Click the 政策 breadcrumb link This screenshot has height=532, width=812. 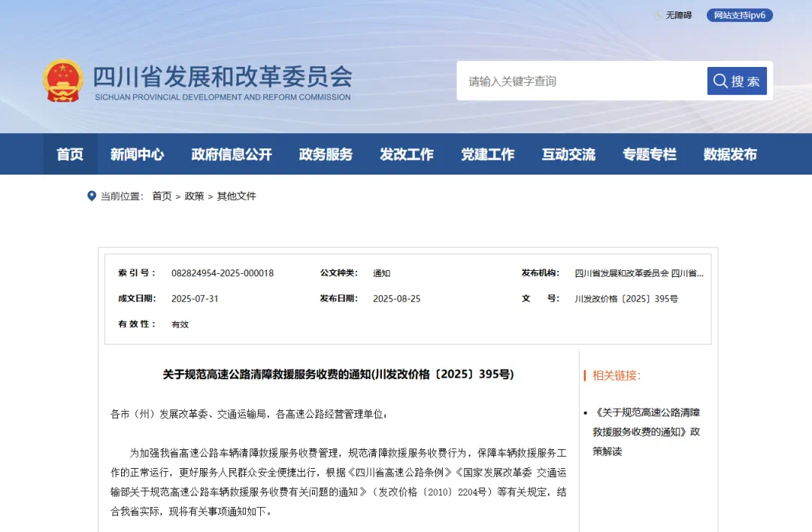click(194, 196)
